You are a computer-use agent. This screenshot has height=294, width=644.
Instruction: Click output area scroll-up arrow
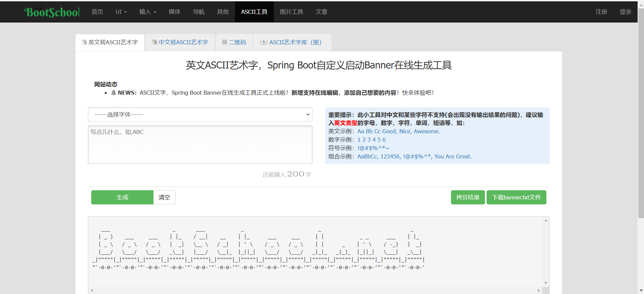(x=546, y=220)
